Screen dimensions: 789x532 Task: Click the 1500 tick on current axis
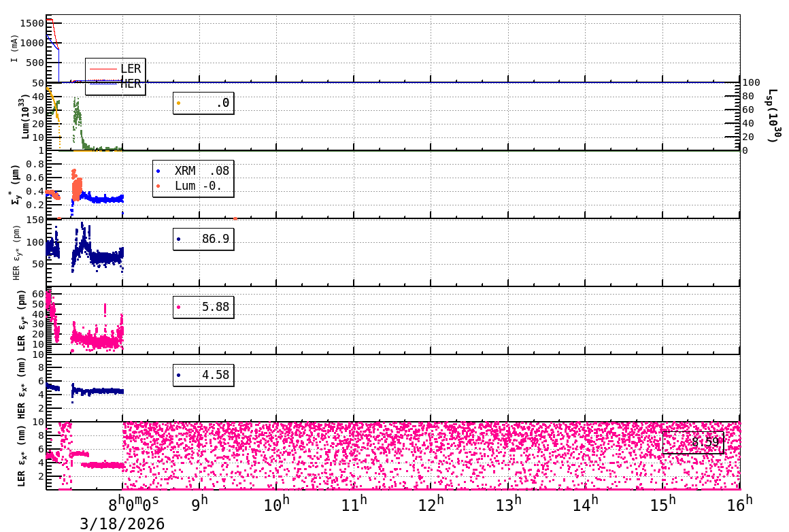click(32, 23)
